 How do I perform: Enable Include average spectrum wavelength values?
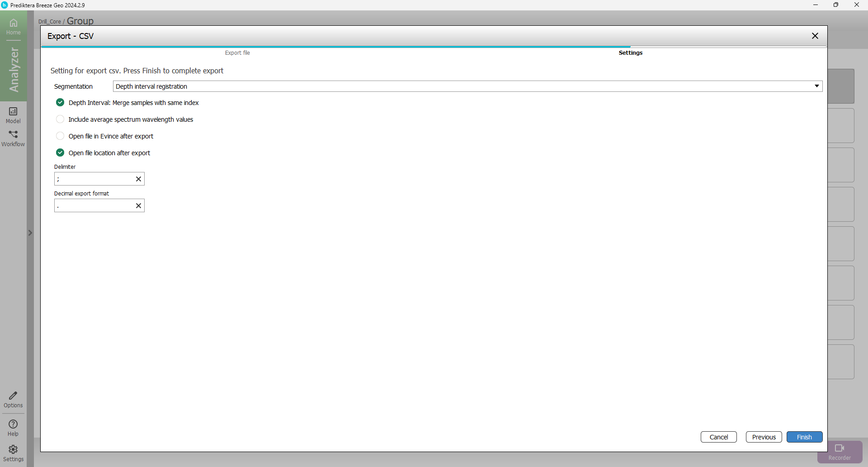(x=60, y=119)
